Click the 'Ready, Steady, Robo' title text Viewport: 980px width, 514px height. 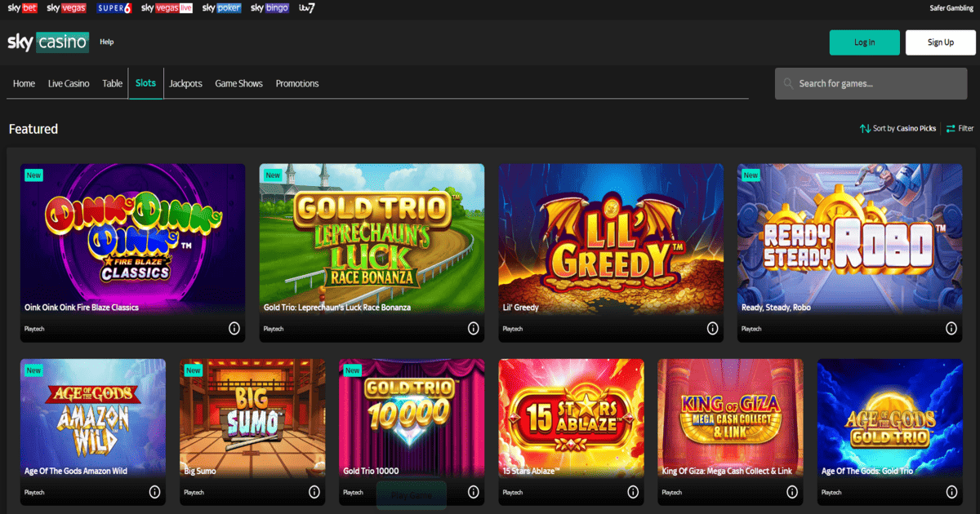pos(776,308)
